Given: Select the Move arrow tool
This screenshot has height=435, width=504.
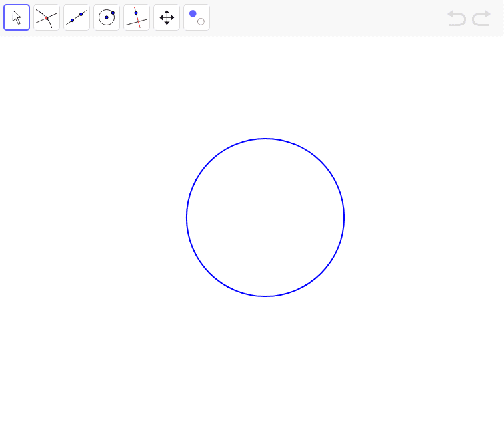Looking at the screenshot, I should (17, 17).
